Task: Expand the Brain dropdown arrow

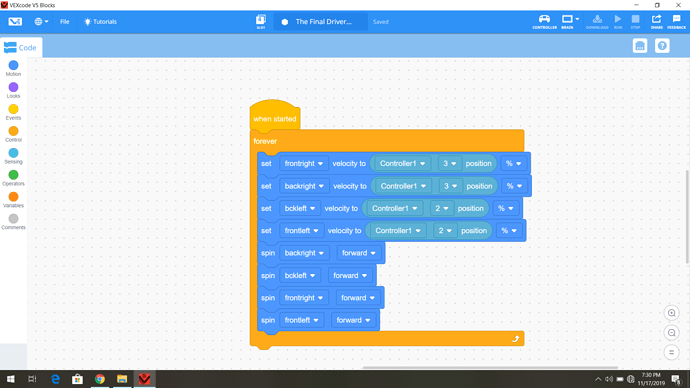Action: [x=577, y=19]
